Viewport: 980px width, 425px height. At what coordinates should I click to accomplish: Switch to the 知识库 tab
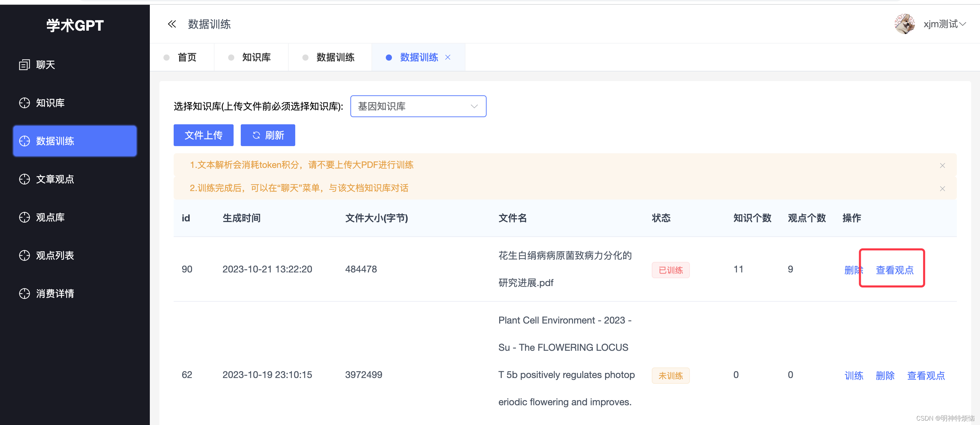(256, 58)
